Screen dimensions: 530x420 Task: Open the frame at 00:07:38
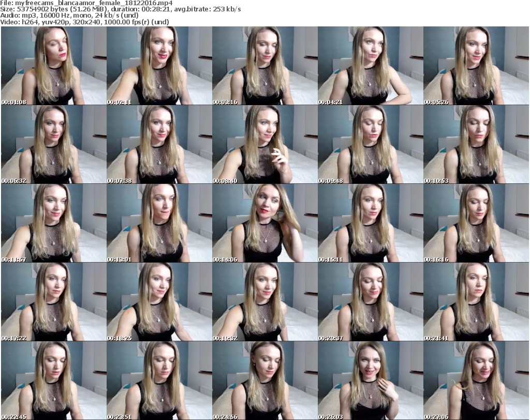[159, 144]
